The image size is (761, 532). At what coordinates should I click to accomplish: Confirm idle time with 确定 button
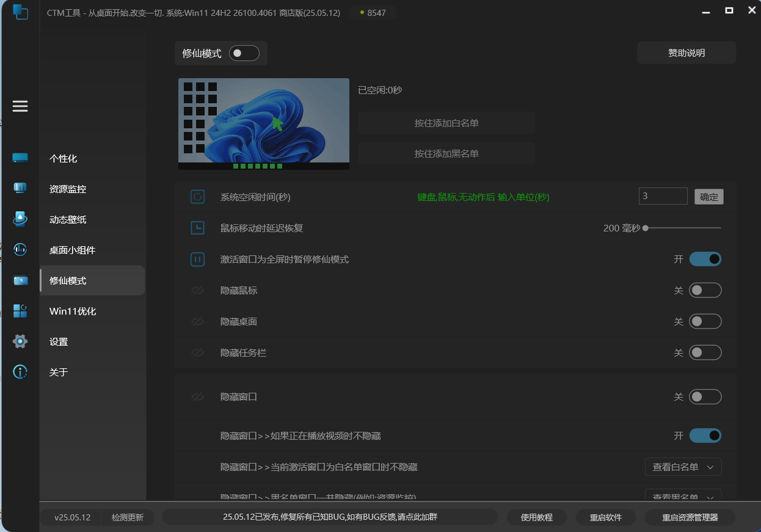(x=709, y=197)
